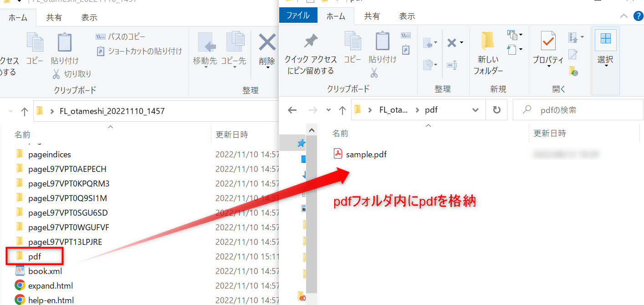Collapse the ribbon with the chevron
Screen dimensions: 644x305
pyautogui.click(x=624, y=16)
